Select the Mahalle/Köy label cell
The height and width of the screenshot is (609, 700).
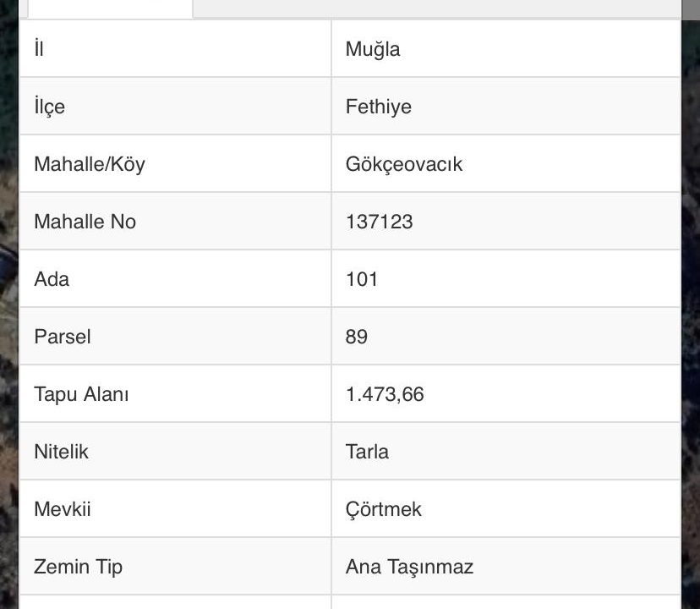[x=176, y=164]
